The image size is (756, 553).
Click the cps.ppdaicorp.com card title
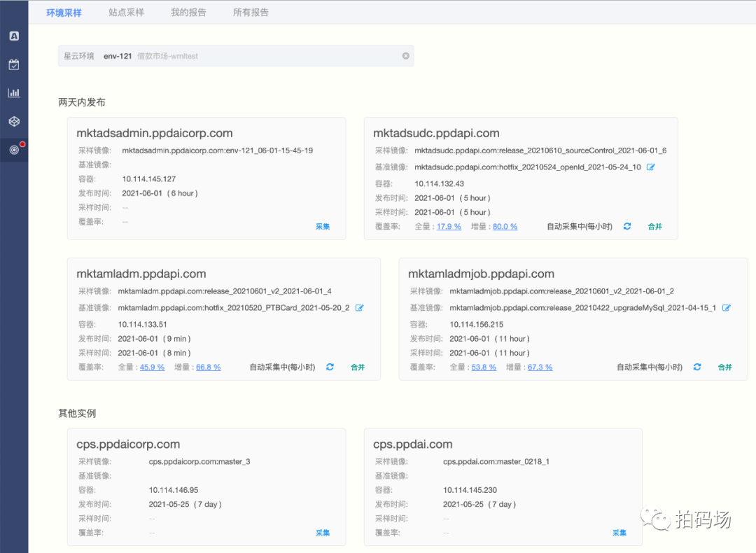(x=128, y=444)
